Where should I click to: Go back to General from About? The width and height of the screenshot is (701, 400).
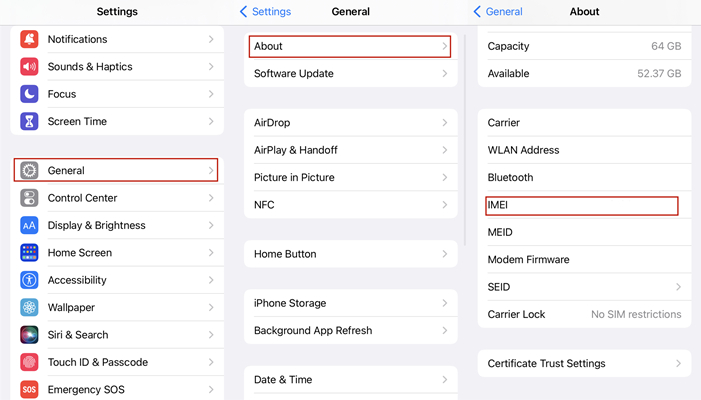[498, 12]
